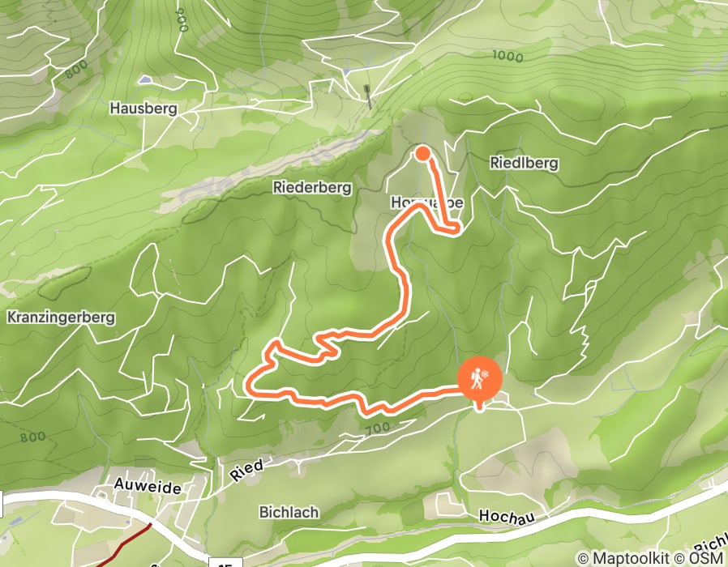
Task: Select the Kranzingerberg label
Action: click(61, 317)
